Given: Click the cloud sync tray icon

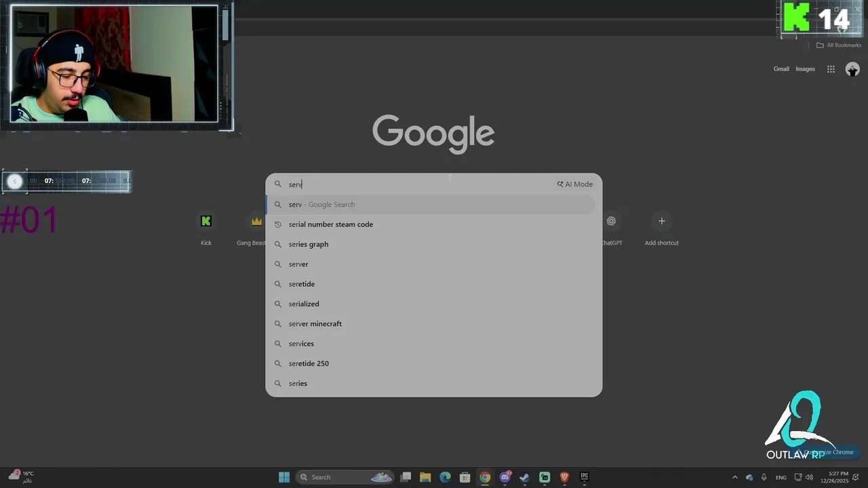Looking at the screenshot, I should click(x=749, y=477).
